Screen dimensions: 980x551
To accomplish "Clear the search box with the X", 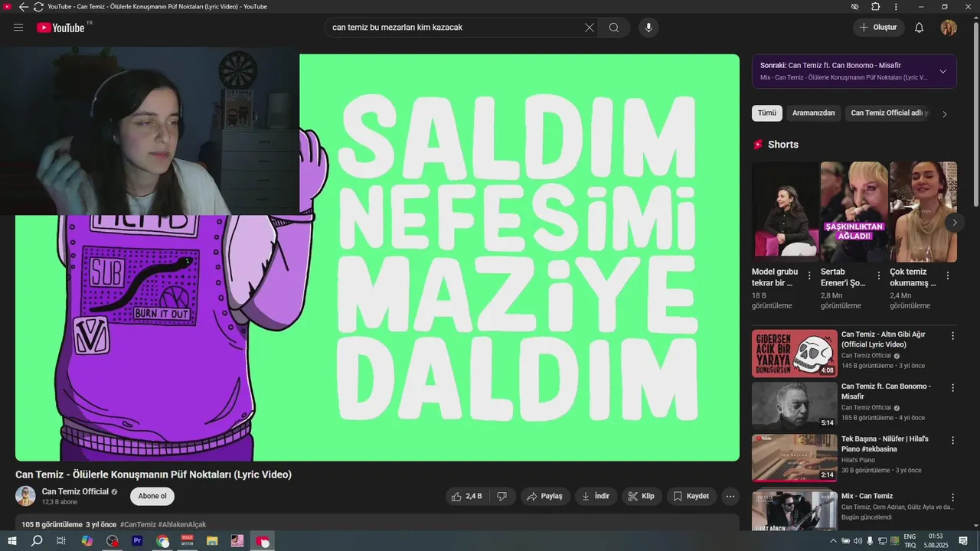I will pyautogui.click(x=590, y=28).
